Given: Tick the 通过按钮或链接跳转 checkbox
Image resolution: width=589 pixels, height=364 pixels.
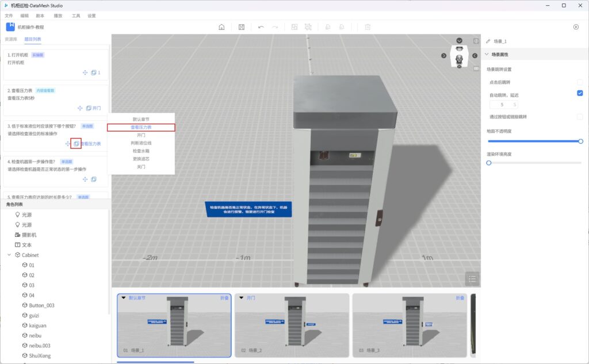Looking at the screenshot, I should (580, 117).
